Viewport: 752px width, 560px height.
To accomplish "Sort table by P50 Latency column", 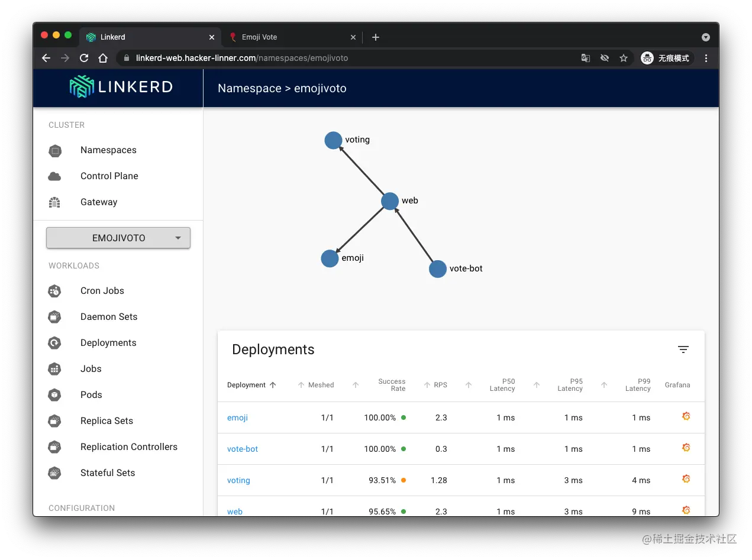I will coord(490,385).
